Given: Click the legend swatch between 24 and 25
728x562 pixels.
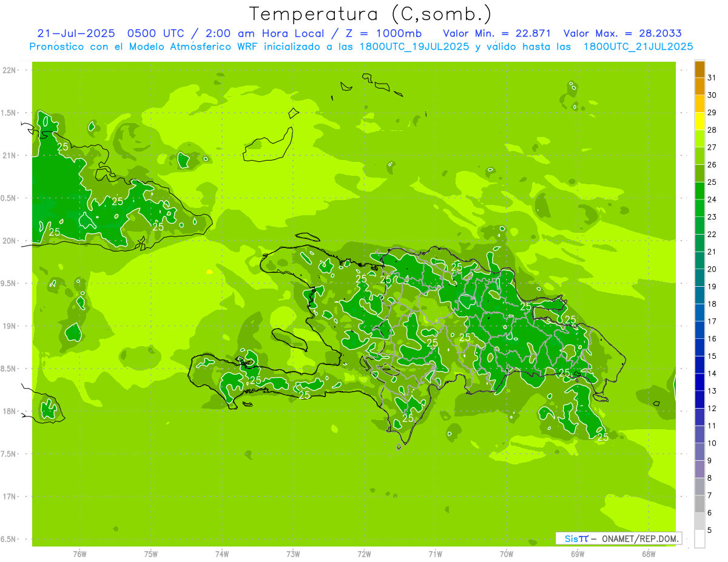Looking at the screenshot, I should [x=699, y=191].
